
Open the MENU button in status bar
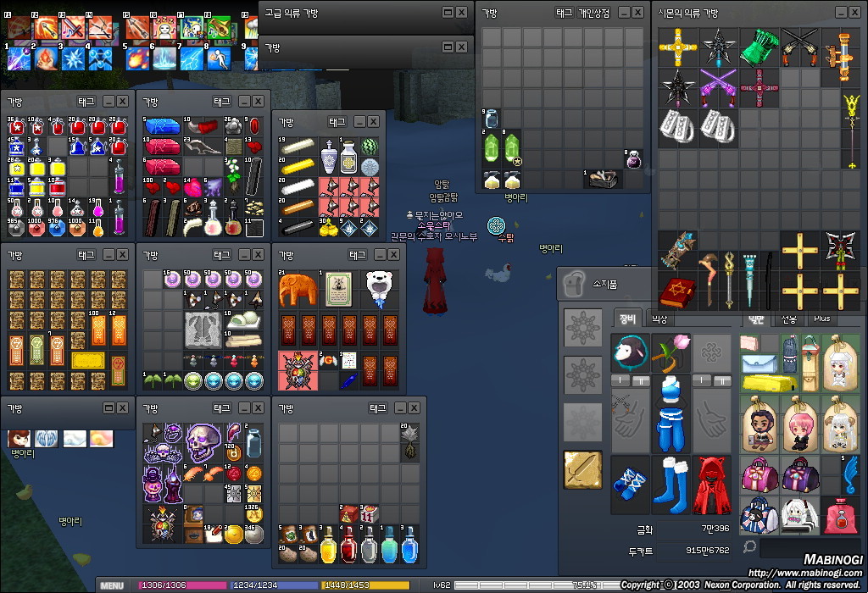click(x=111, y=585)
